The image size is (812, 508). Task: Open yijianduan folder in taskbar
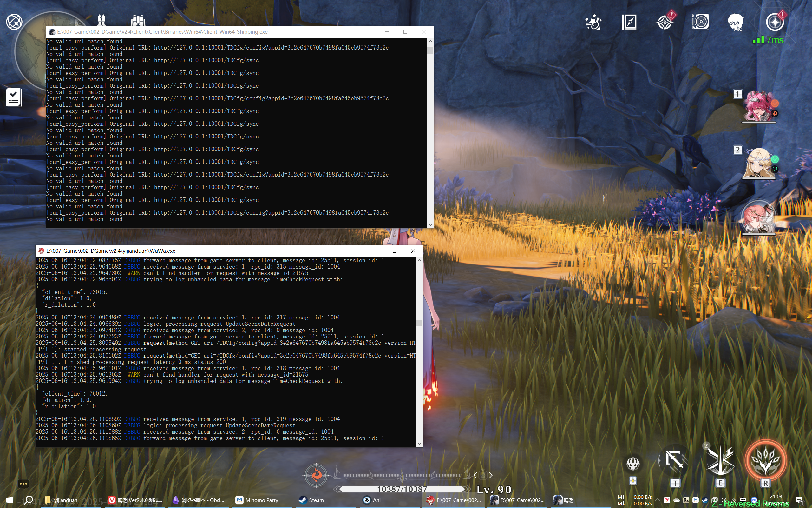click(62, 500)
